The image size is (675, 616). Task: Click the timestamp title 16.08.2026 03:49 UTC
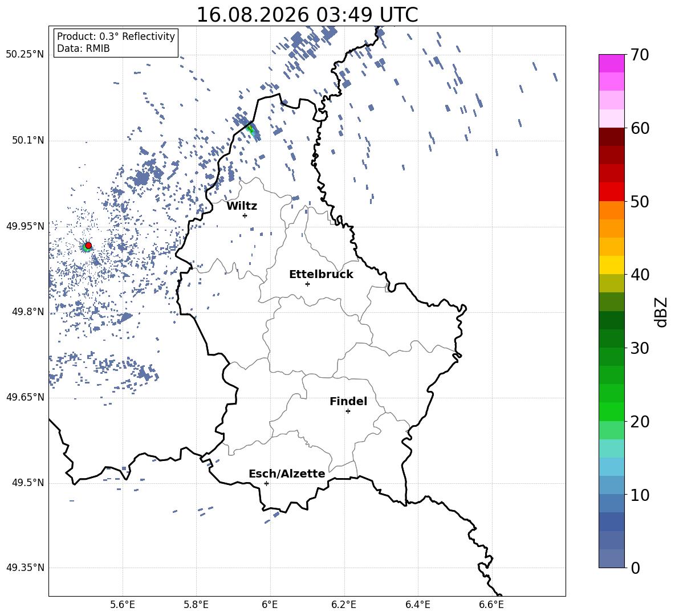(x=307, y=15)
